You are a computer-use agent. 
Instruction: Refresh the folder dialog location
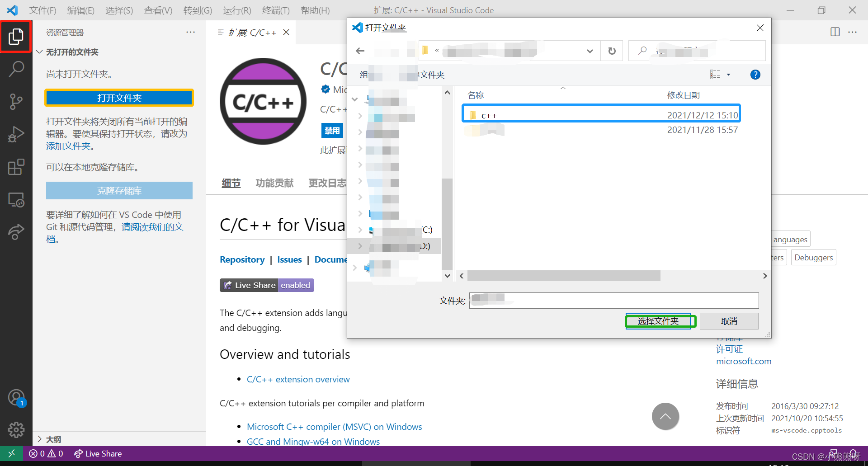[612, 51]
